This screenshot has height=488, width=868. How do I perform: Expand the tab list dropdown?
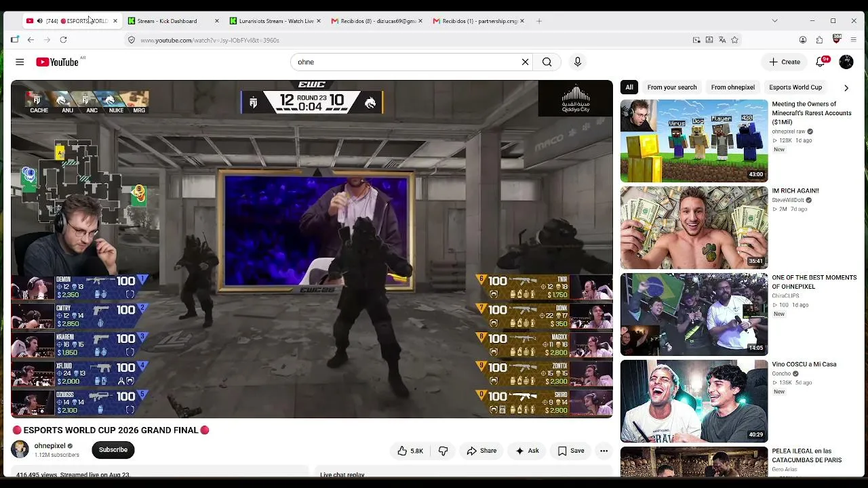coord(774,21)
